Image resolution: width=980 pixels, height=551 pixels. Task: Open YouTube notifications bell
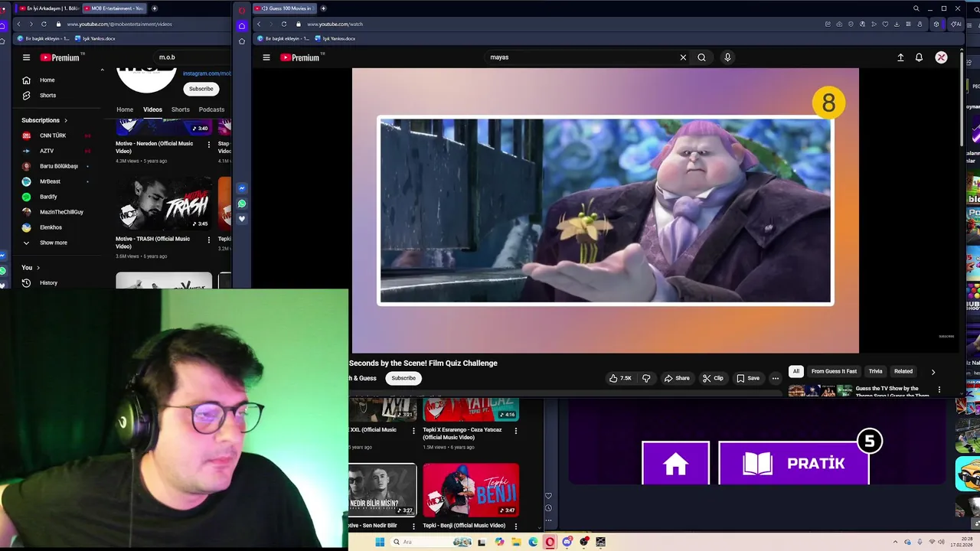click(x=919, y=57)
